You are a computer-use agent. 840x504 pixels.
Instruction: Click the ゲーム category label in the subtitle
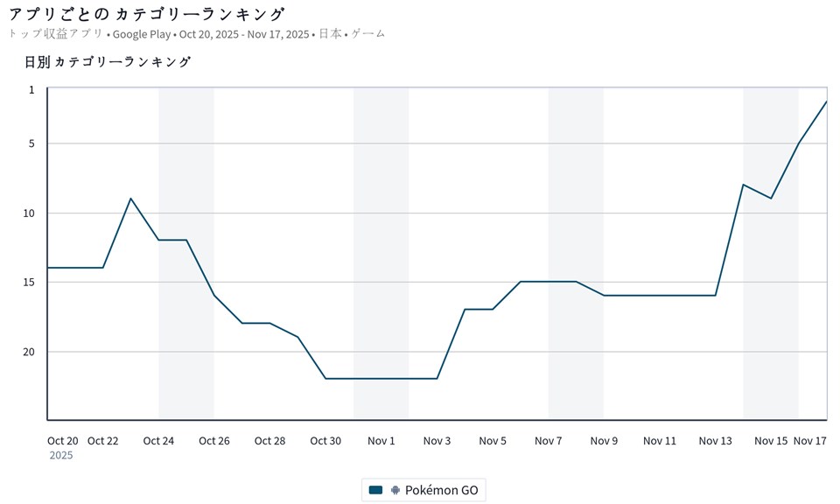point(368,34)
